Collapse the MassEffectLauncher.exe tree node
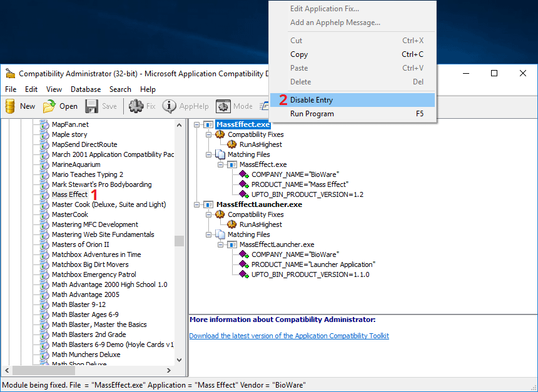Viewport: 538px width, 392px height. point(197,204)
